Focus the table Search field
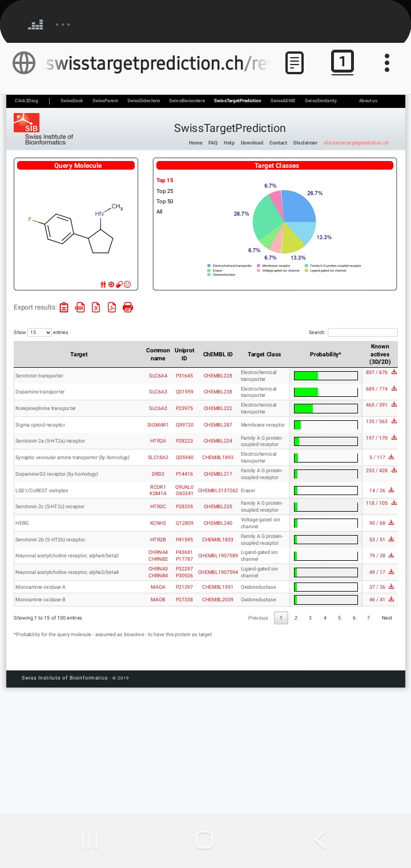This screenshot has height=868, width=411. click(x=362, y=332)
